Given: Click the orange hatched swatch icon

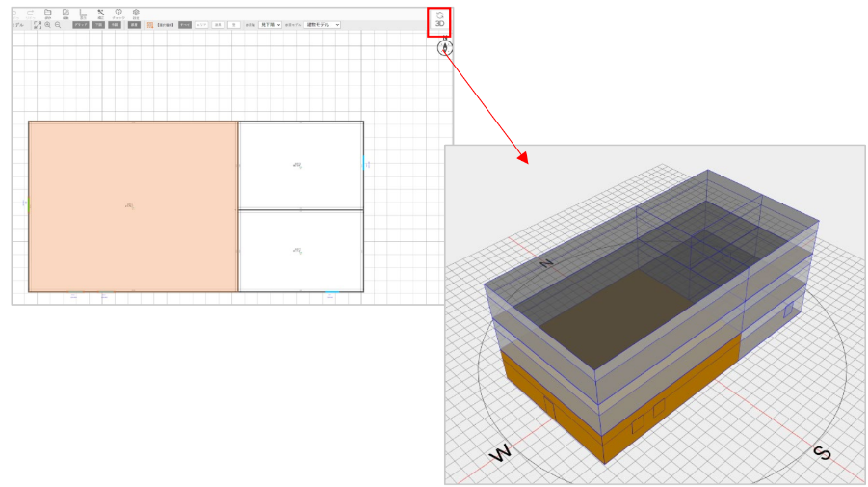Looking at the screenshot, I should click(150, 25).
